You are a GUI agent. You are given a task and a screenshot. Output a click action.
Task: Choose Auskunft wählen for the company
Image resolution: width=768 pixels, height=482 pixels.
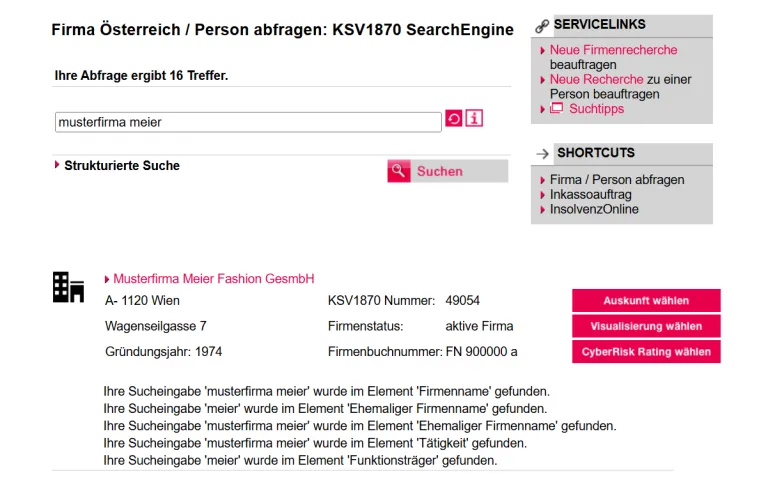point(646,301)
